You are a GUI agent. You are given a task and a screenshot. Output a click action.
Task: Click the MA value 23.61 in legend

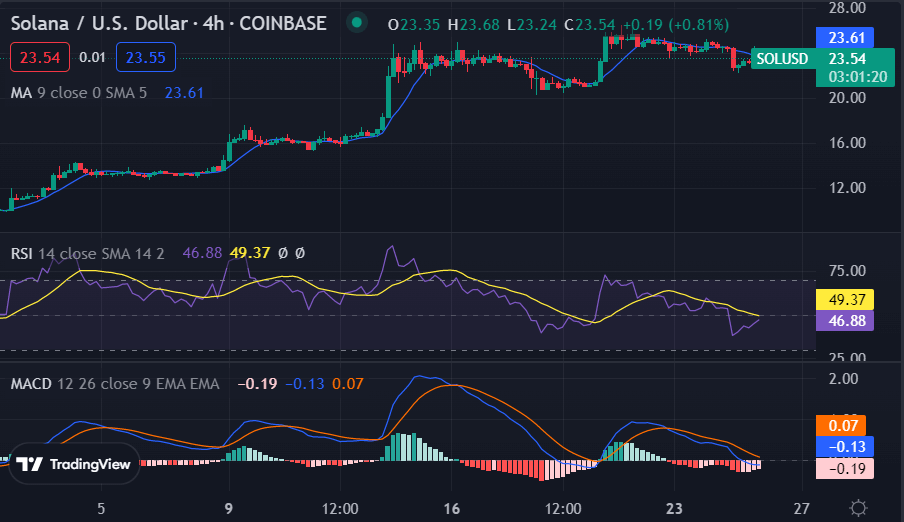pos(184,93)
